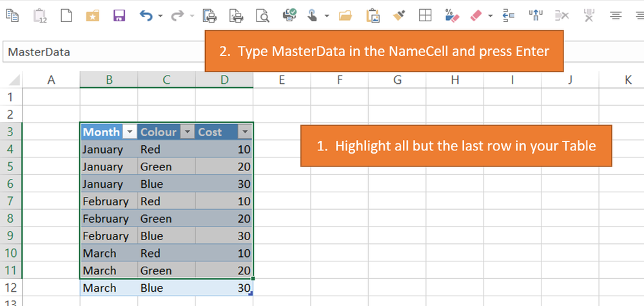Screen dimensions: 644x306
Task: Click the second printer icon
Action: (x=236, y=15)
